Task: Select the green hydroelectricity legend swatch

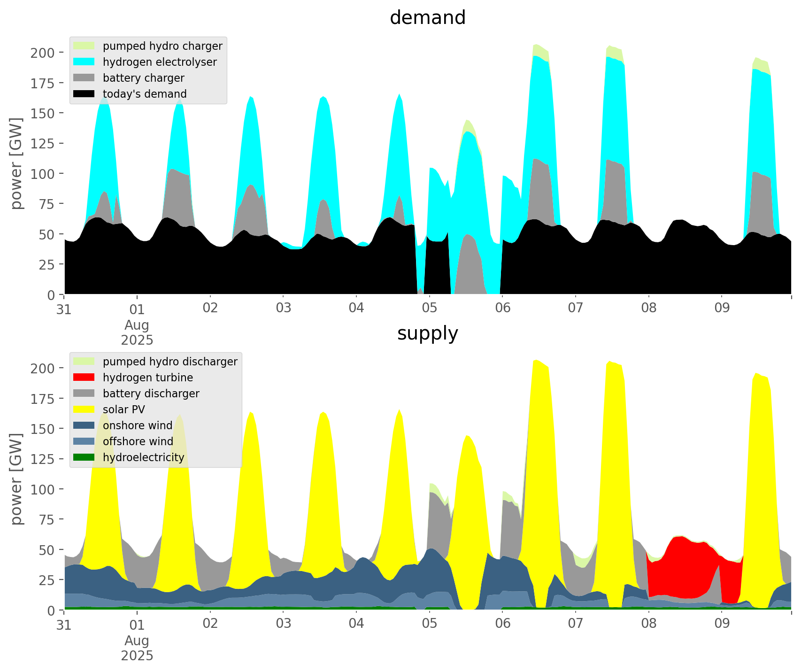Action: click(84, 457)
